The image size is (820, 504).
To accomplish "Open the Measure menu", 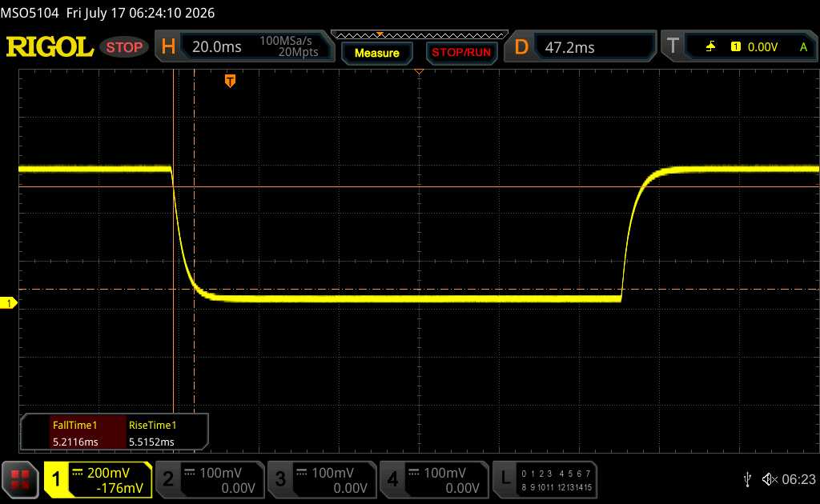I will 377,53.
